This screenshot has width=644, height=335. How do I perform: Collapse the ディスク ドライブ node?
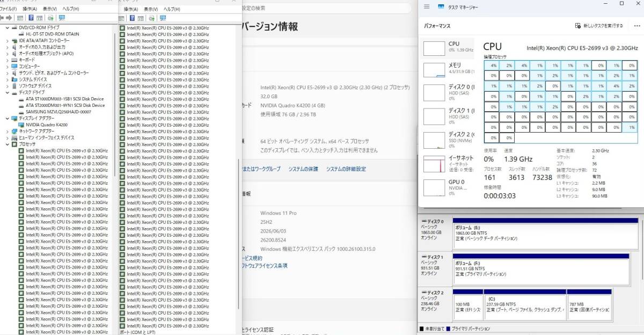(7, 92)
